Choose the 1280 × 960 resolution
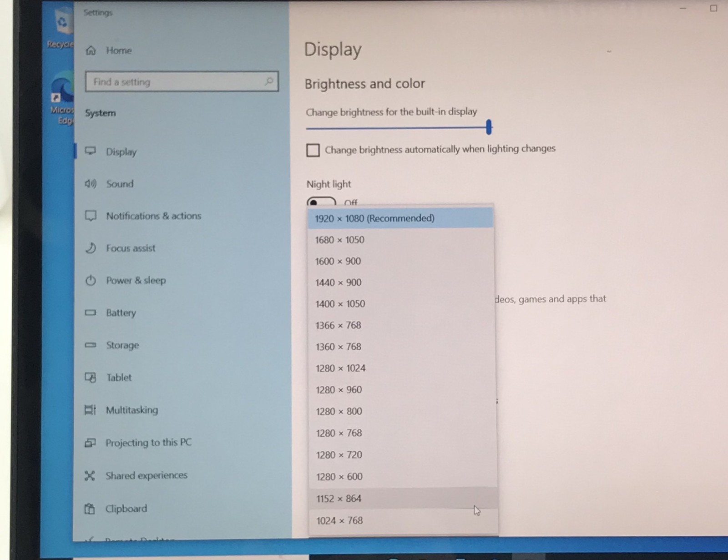This screenshot has width=728, height=560. [x=402, y=390]
